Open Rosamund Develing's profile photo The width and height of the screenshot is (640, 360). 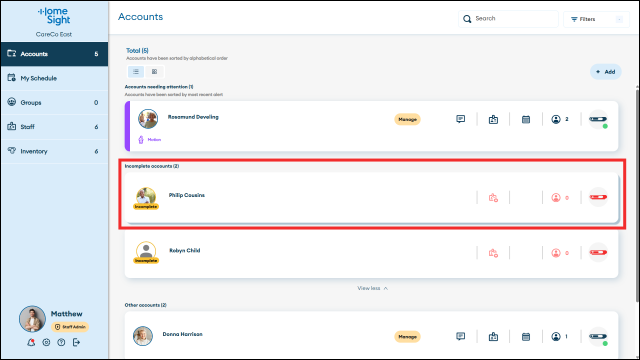point(148,119)
